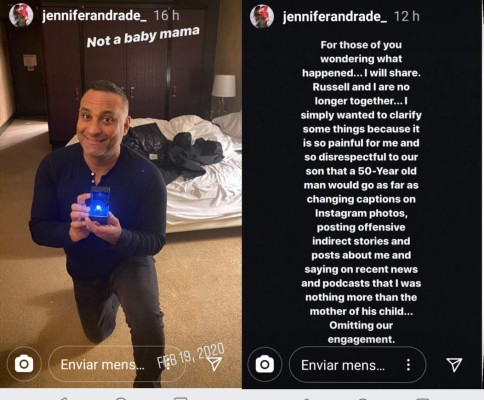
Task: Open jenniferandrade_ username link on right story
Action: (335, 16)
